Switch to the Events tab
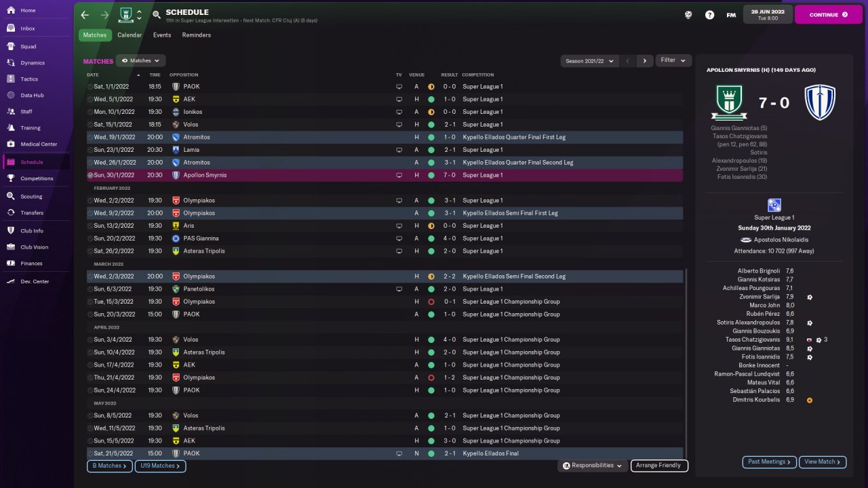 coord(162,35)
